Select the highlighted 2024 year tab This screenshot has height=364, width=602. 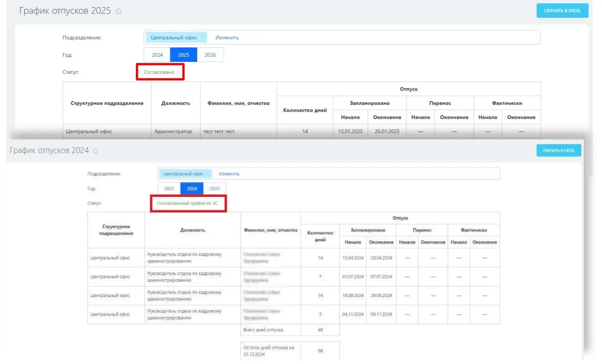192,189
